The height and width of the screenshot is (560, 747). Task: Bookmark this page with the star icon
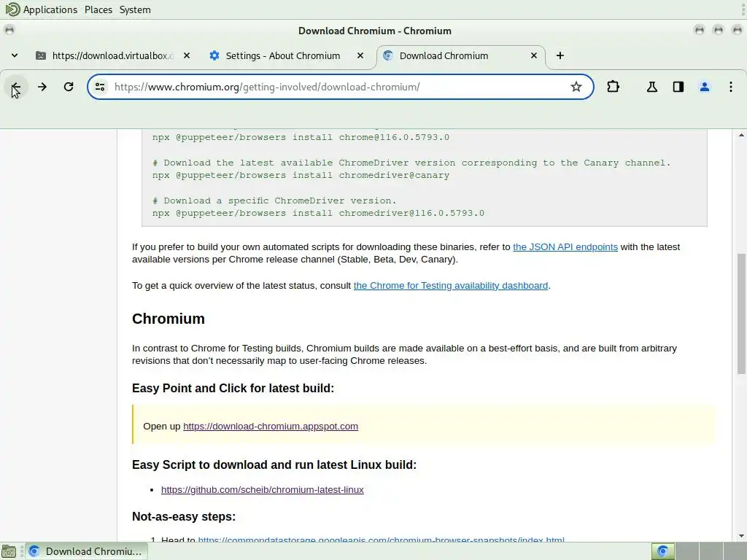point(576,87)
